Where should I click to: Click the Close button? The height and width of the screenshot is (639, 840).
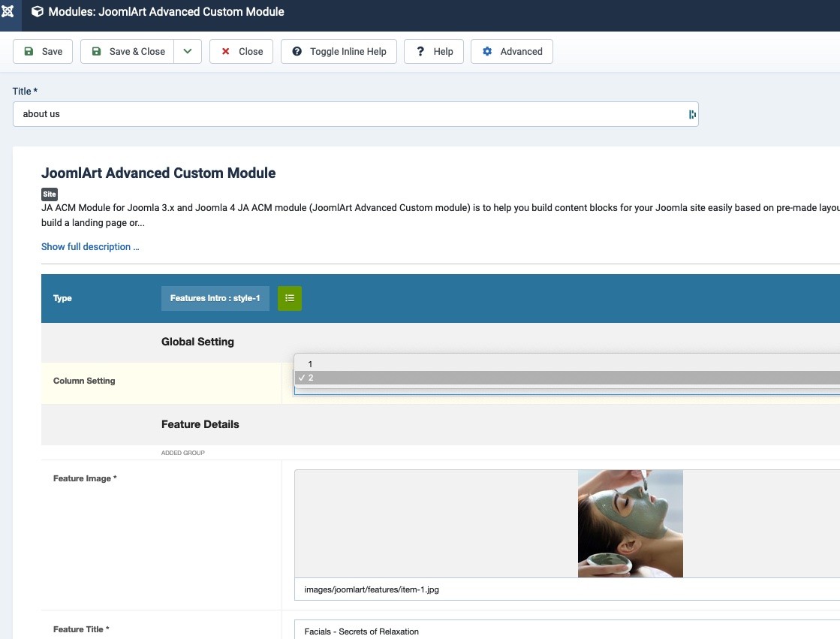pyautogui.click(x=241, y=52)
